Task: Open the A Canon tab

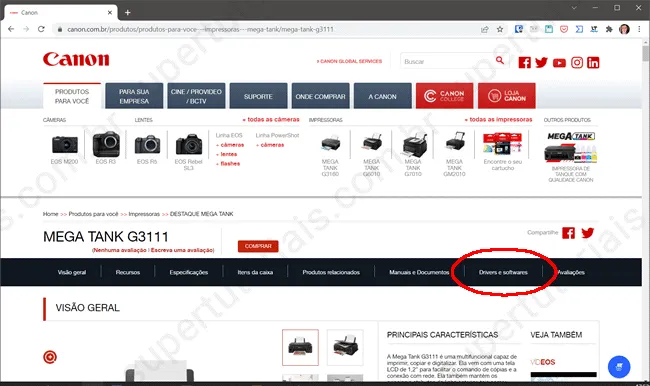Action: (383, 96)
